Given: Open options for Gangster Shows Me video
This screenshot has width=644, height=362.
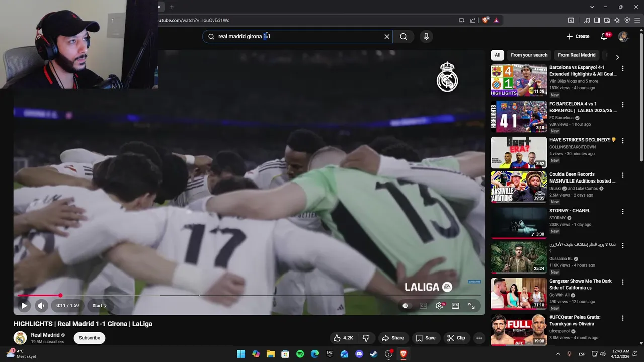Looking at the screenshot, I should pos(623,282).
